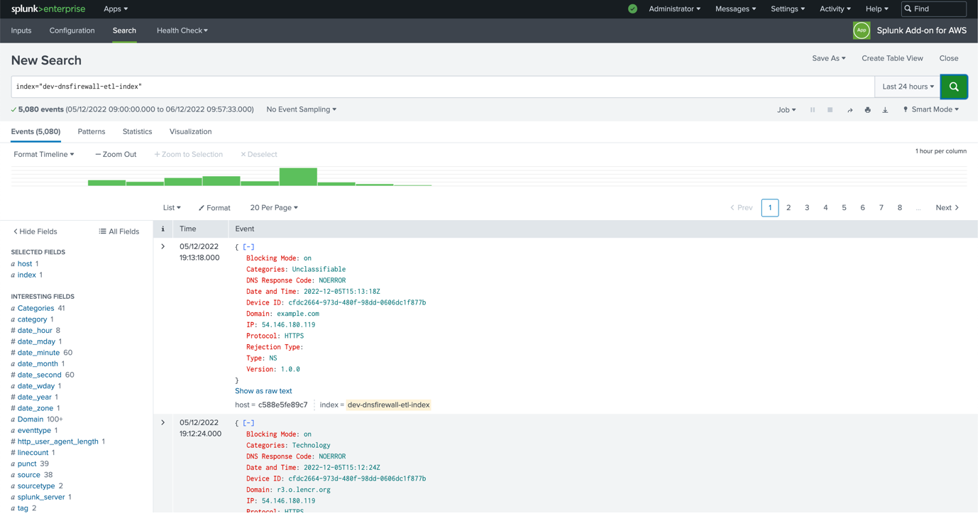
Task: Switch to the Statistics tab
Action: coord(137,131)
